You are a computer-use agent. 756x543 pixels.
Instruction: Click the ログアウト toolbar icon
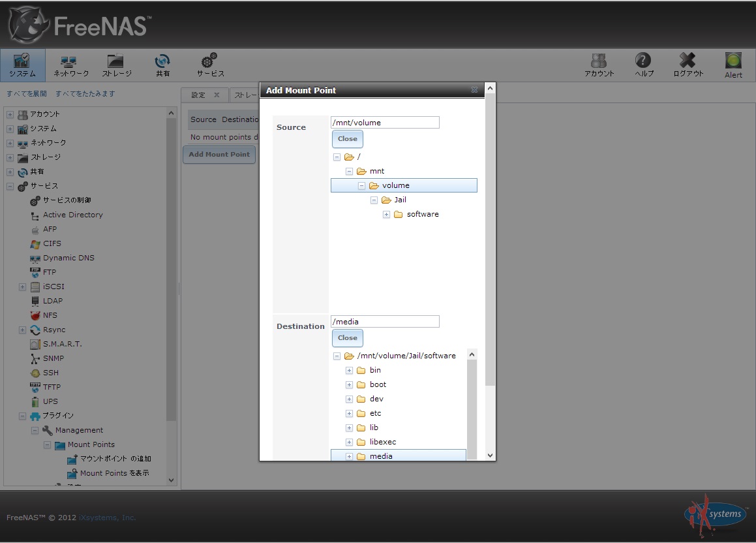tap(688, 65)
